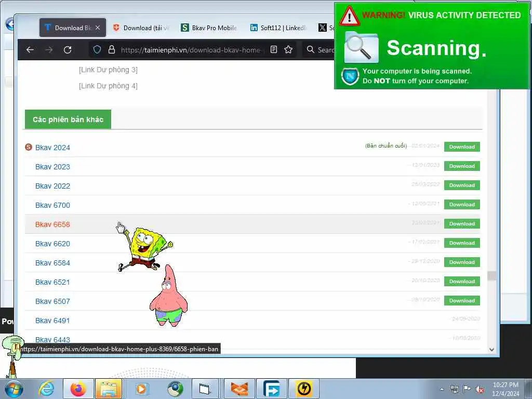Click the globe-with-monitor taskbar icon
The height and width of the screenshot is (399, 532).
pyautogui.click(x=175, y=389)
